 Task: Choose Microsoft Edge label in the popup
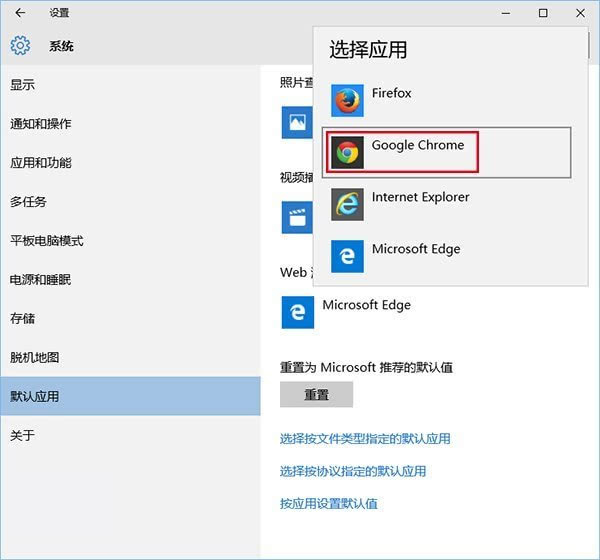(x=416, y=249)
